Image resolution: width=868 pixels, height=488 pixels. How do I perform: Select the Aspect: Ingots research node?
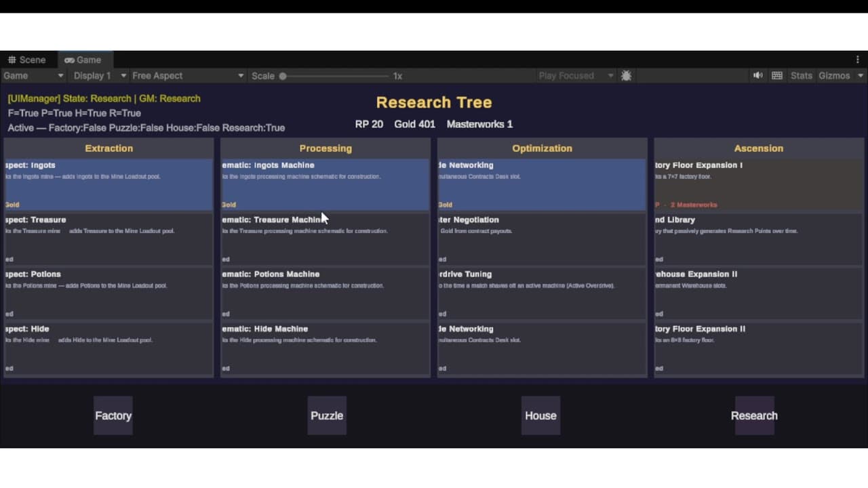click(108, 184)
